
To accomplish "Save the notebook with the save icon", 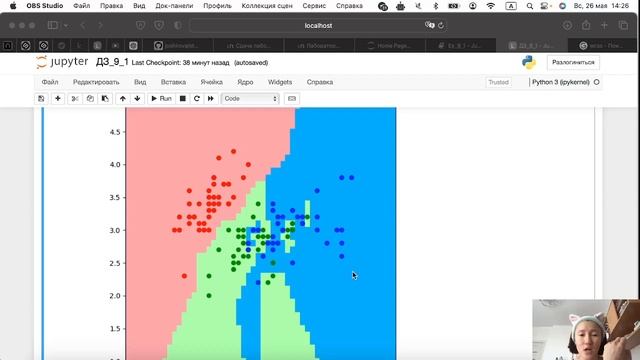I will (x=41, y=98).
